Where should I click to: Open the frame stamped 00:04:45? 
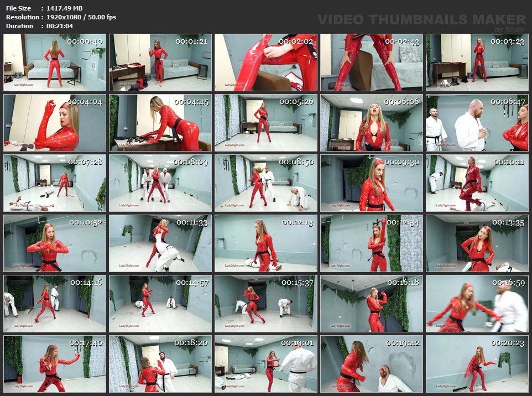pyautogui.click(x=160, y=123)
